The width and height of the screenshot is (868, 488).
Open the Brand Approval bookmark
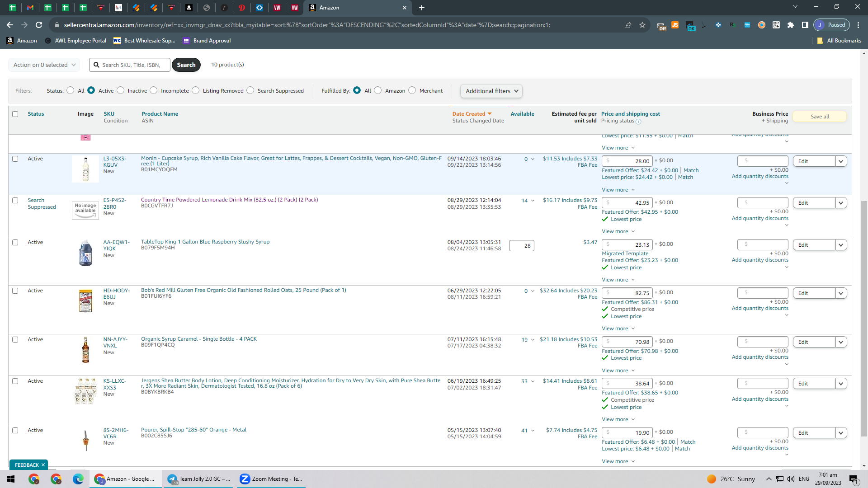coord(207,41)
